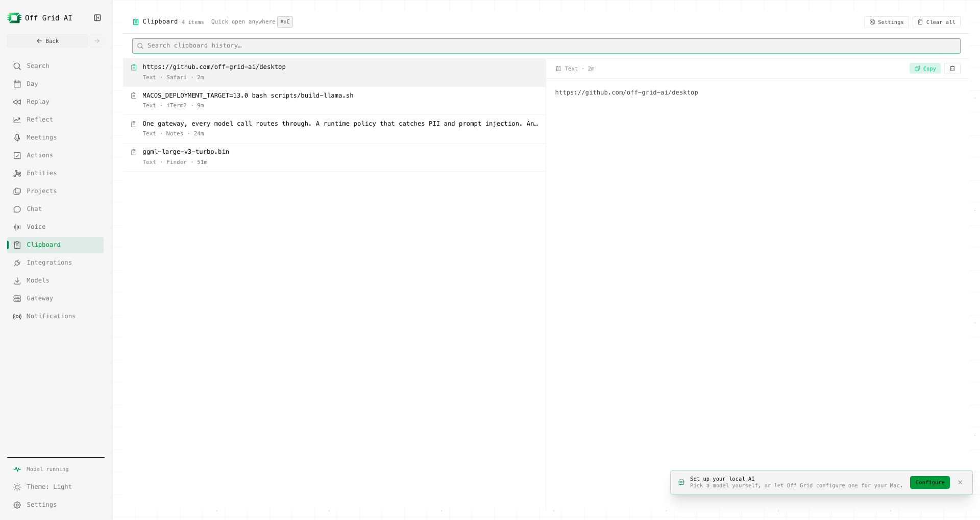Toggle the Theme: Light setting

[x=56, y=487]
